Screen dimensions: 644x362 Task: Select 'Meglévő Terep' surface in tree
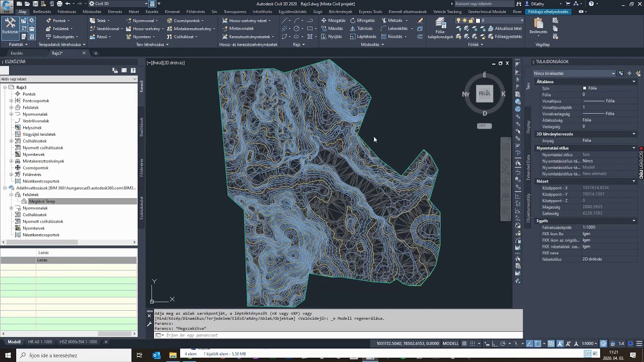tap(42, 201)
